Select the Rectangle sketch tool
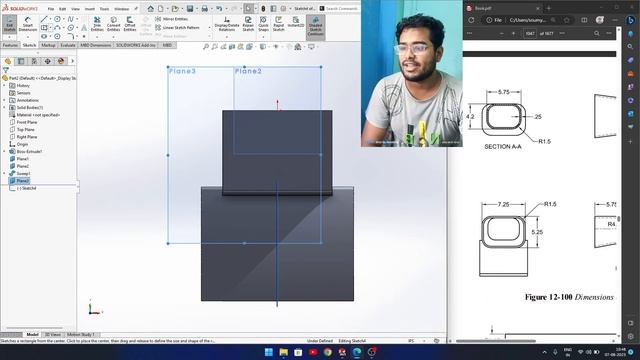 pos(44,28)
